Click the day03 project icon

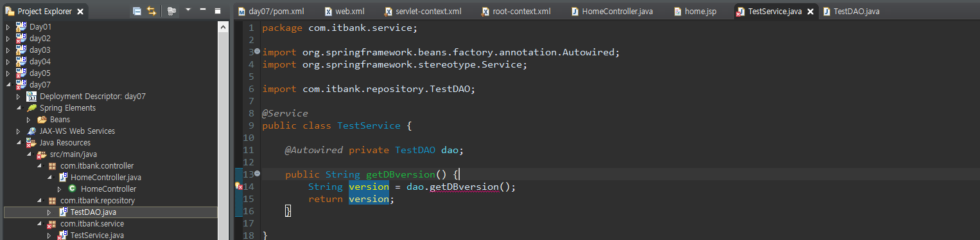pyautogui.click(x=21, y=50)
